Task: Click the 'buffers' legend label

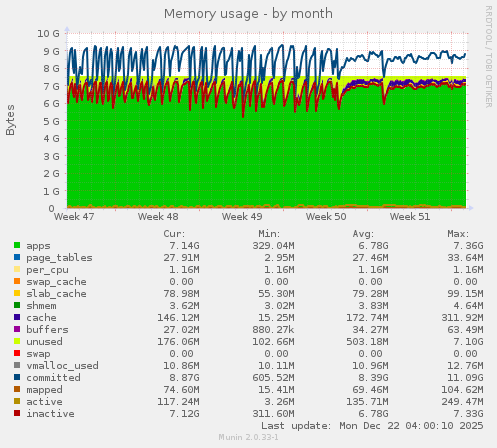Action: [47, 330]
